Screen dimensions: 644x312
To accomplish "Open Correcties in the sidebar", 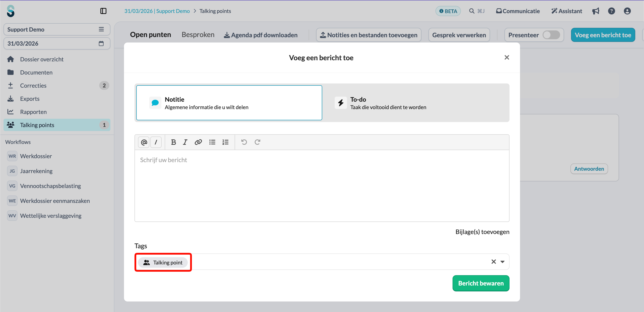I will [x=57, y=85].
